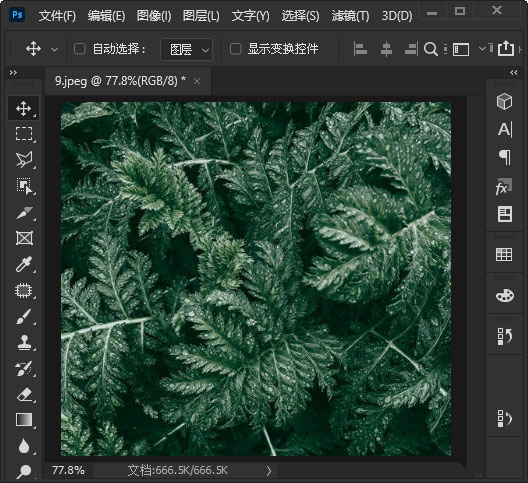Select the History Brush tool

pos(24,368)
